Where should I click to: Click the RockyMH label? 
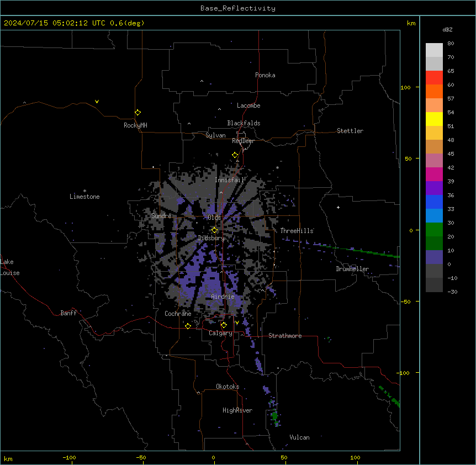click(135, 125)
